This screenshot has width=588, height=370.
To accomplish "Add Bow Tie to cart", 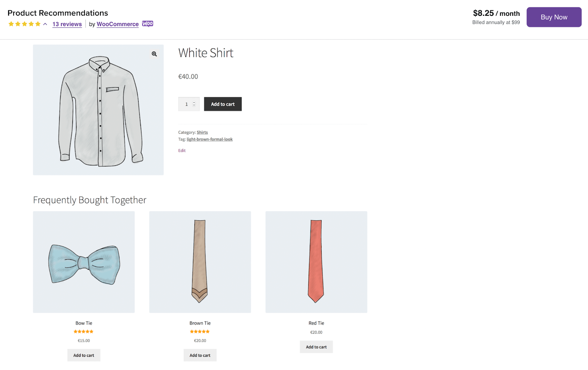I will click(x=84, y=355).
